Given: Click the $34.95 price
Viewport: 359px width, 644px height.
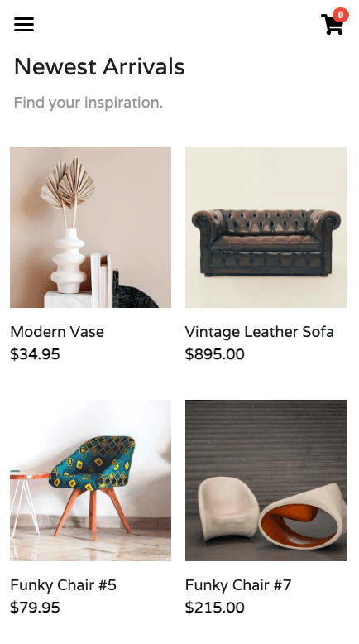Looking at the screenshot, I should pyautogui.click(x=35, y=354).
